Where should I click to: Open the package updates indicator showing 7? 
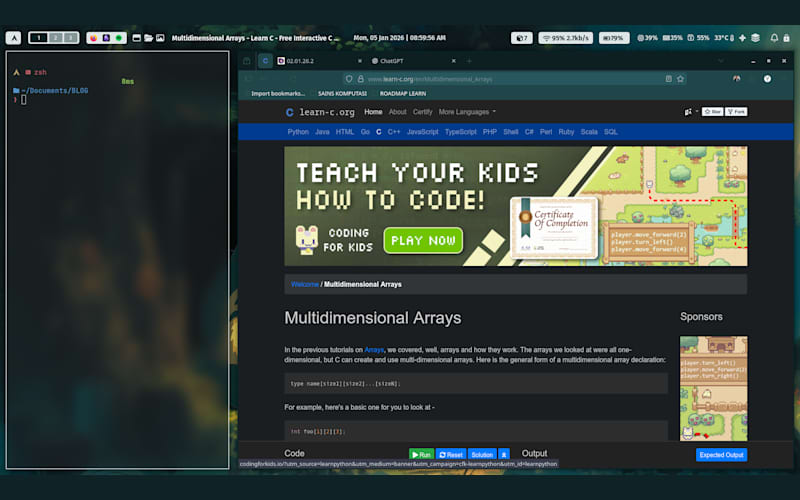521,38
